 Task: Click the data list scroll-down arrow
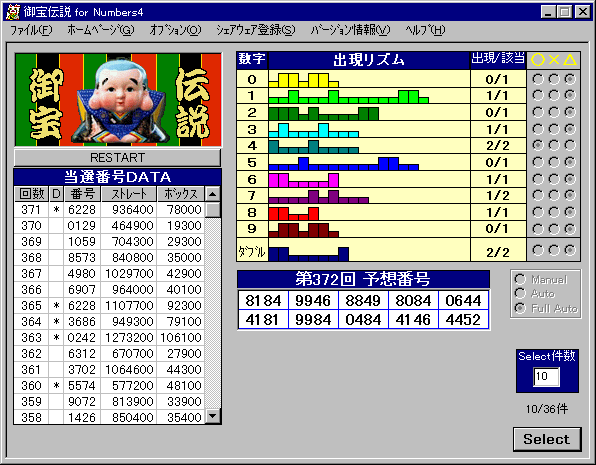pyautogui.click(x=212, y=416)
